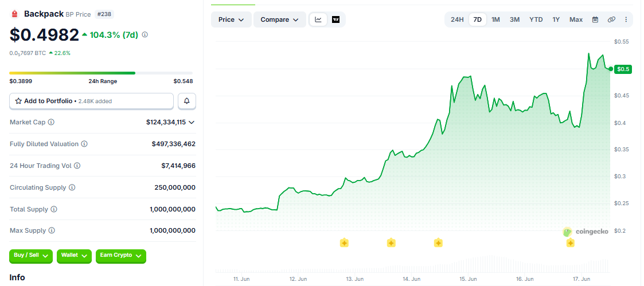
Task: Copy the chart link icon
Action: click(611, 19)
